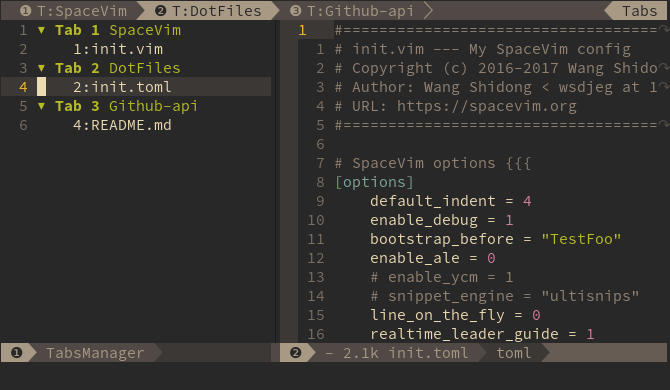Collapse the Tab 2 DotFiles tree node
The width and height of the screenshot is (670, 390).
pos(41,68)
